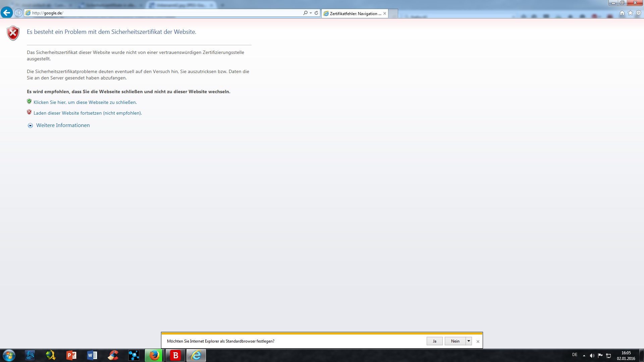Open the Home page icon

622,13
